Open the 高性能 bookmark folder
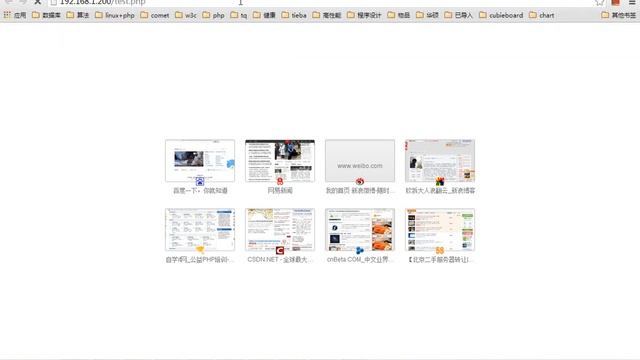 coord(327,15)
